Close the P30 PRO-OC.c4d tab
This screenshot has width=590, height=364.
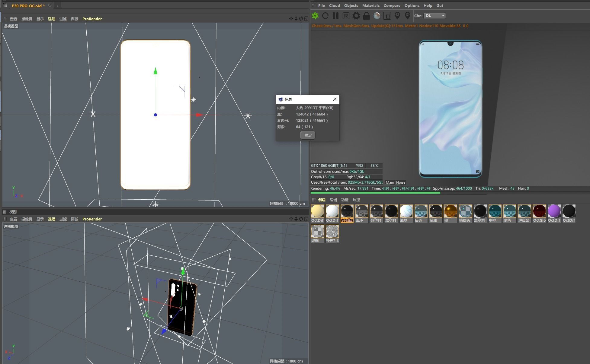[50, 5]
